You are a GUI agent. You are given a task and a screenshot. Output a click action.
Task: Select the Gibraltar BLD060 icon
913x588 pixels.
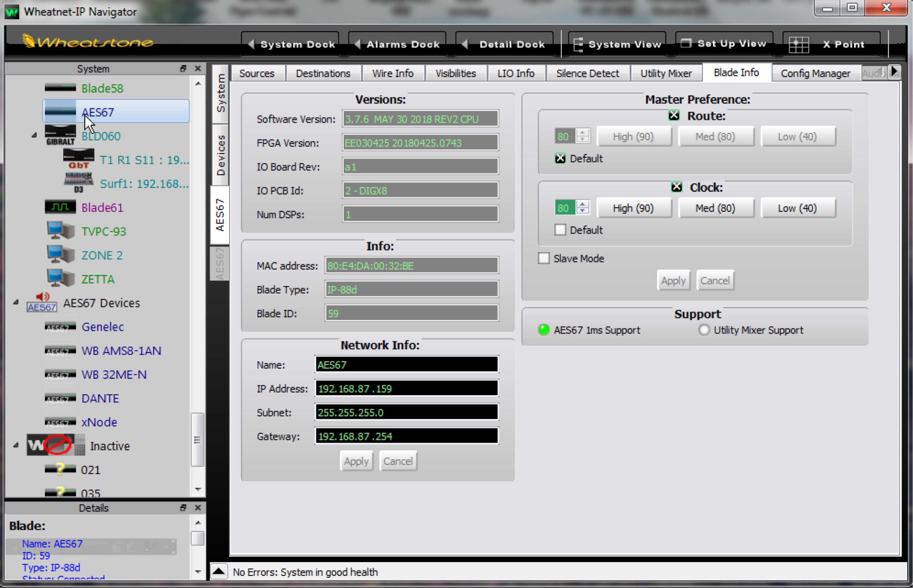coord(60,135)
